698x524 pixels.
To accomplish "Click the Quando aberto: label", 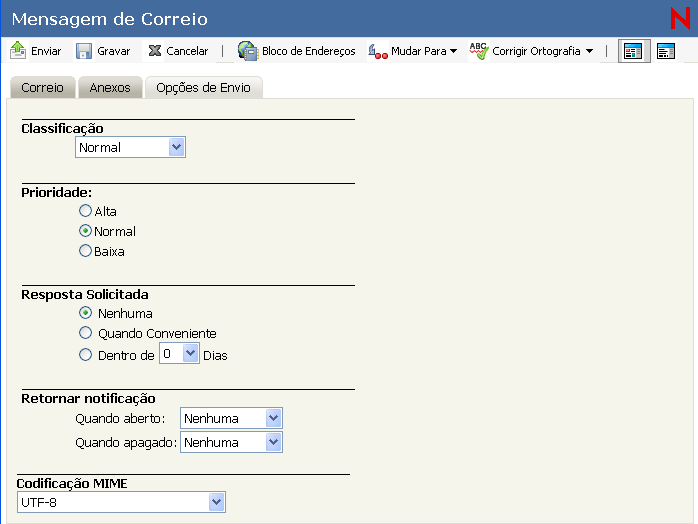I will coord(120,419).
